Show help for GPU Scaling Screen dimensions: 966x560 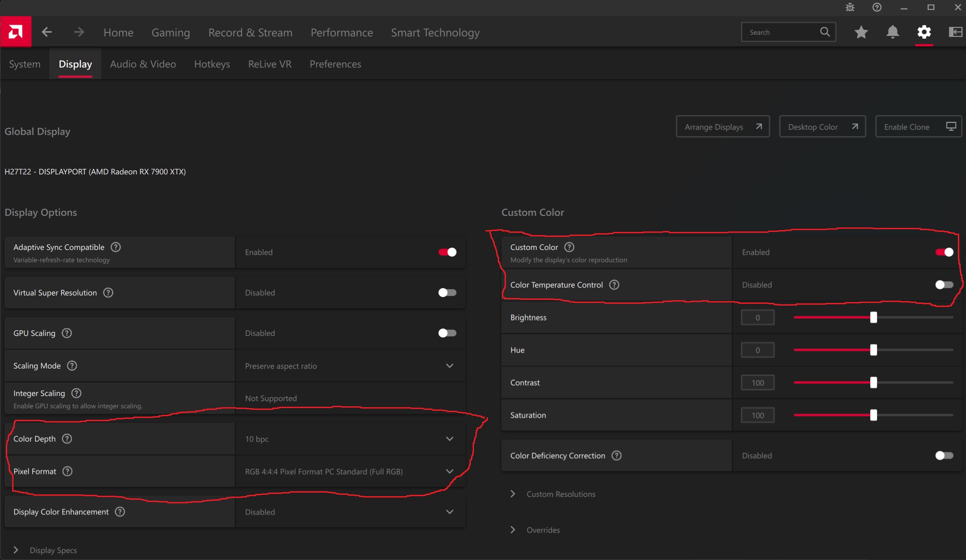coord(67,333)
